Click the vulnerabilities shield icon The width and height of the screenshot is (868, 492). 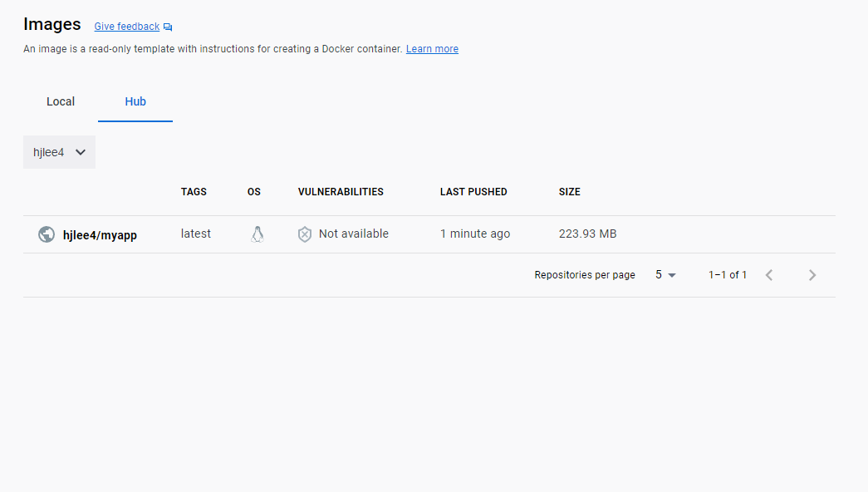coord(305,234)
